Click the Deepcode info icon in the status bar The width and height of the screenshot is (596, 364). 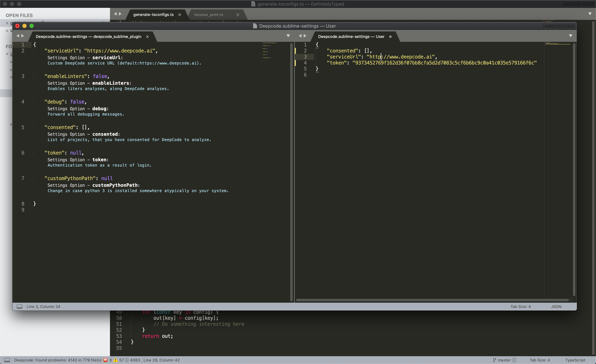[127, 360]
